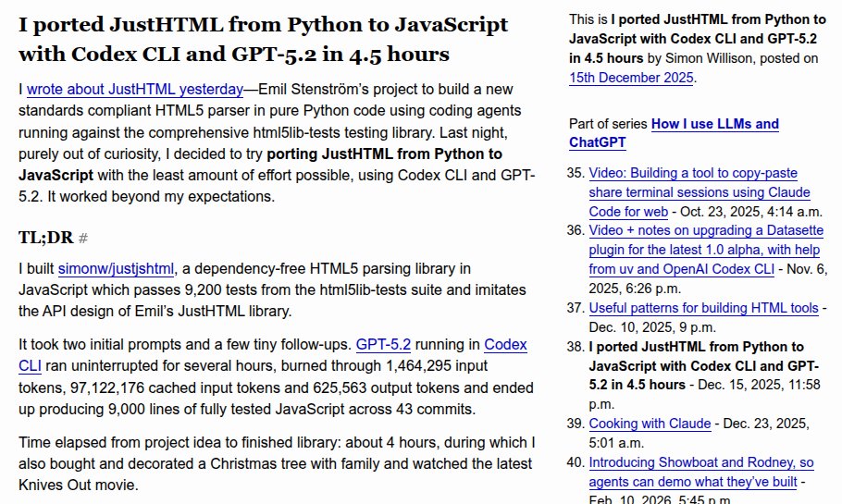
Task: Click the '97,122,176 cached input tokens' text
Action: click(x=181, y=387)
